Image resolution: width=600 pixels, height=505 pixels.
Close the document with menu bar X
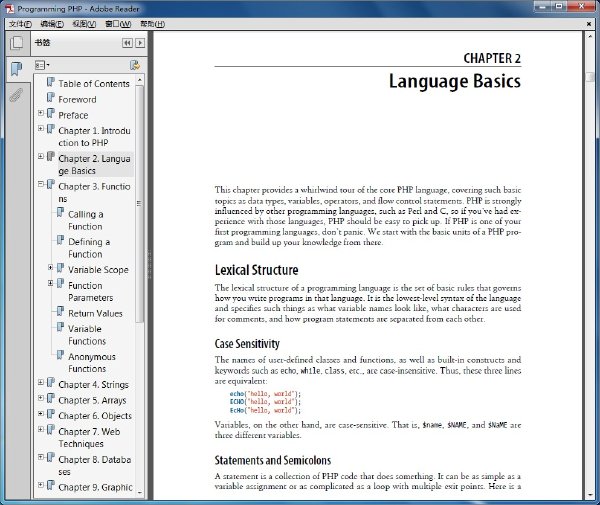[589, 24]
